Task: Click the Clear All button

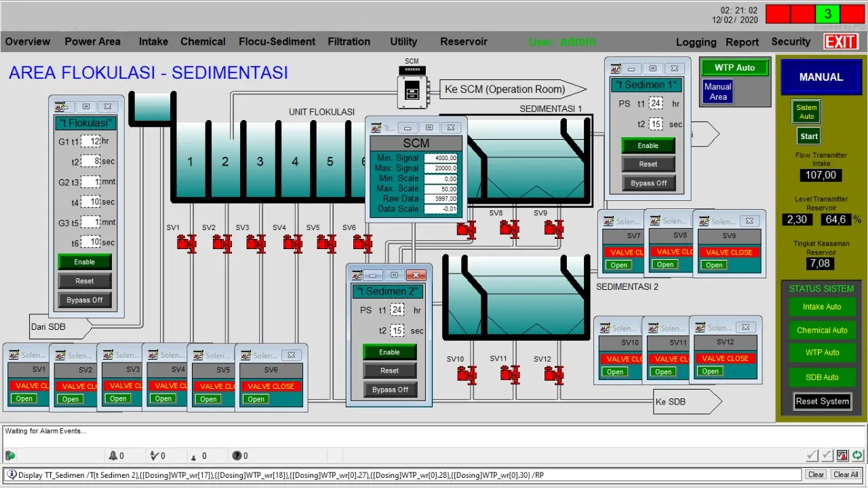Action: 846,475
